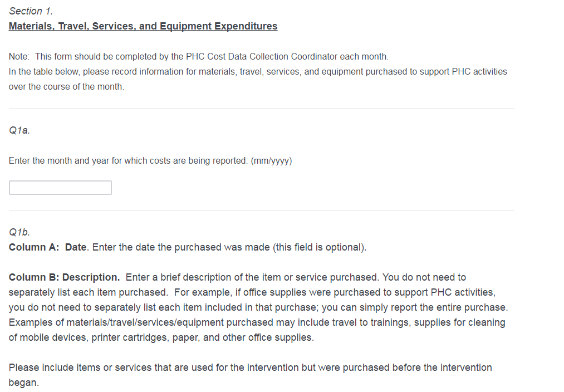Click the "Enter the month and year" prompt text

pos(129,161)
